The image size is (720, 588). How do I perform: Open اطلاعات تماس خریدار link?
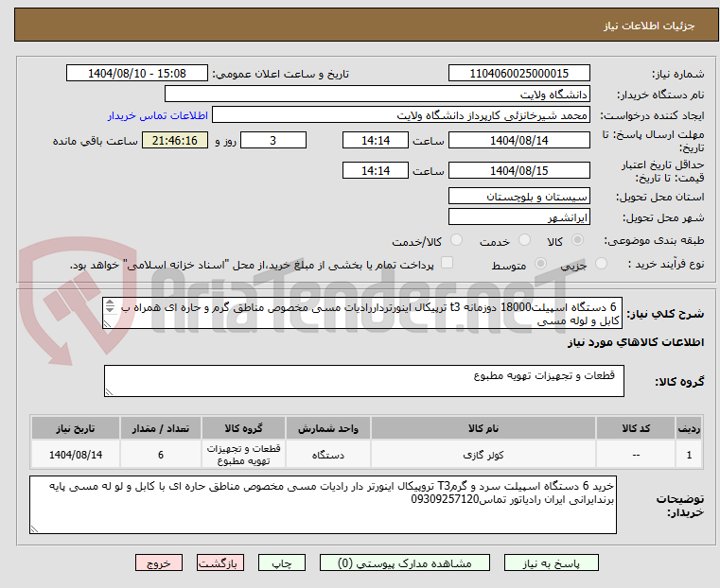(x=158, y=115)
